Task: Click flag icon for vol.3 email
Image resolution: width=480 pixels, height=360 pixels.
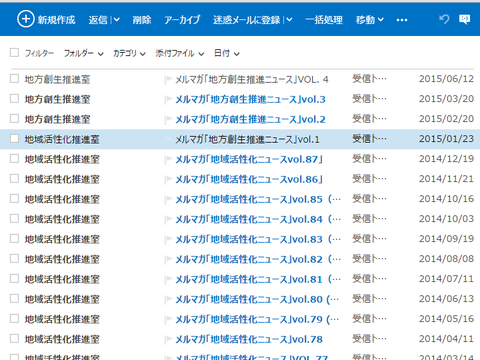Action: click(x=169, y=99)
